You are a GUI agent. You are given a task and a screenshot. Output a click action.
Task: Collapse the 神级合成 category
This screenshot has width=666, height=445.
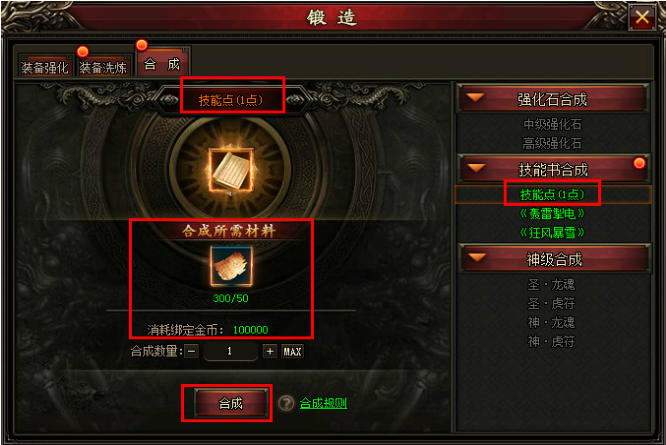(x=553, y=259)
